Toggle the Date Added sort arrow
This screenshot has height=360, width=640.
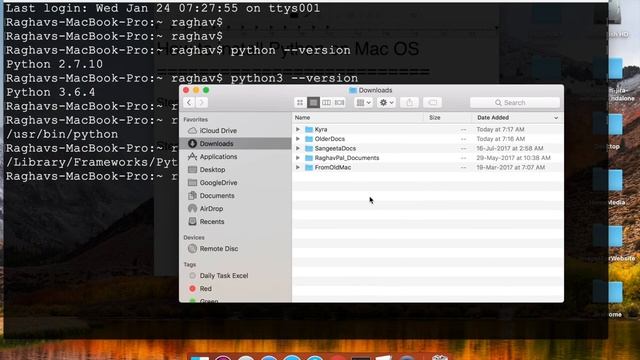coord(556,118)
